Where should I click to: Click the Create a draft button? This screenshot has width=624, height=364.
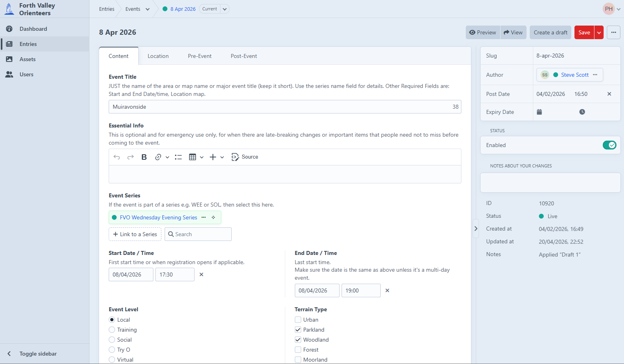coord(550,33)
